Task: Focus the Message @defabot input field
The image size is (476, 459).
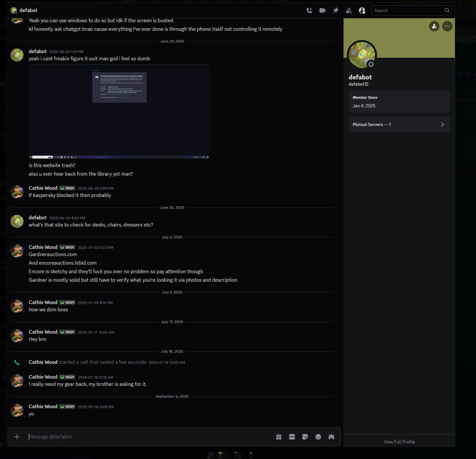Action: 146,437
